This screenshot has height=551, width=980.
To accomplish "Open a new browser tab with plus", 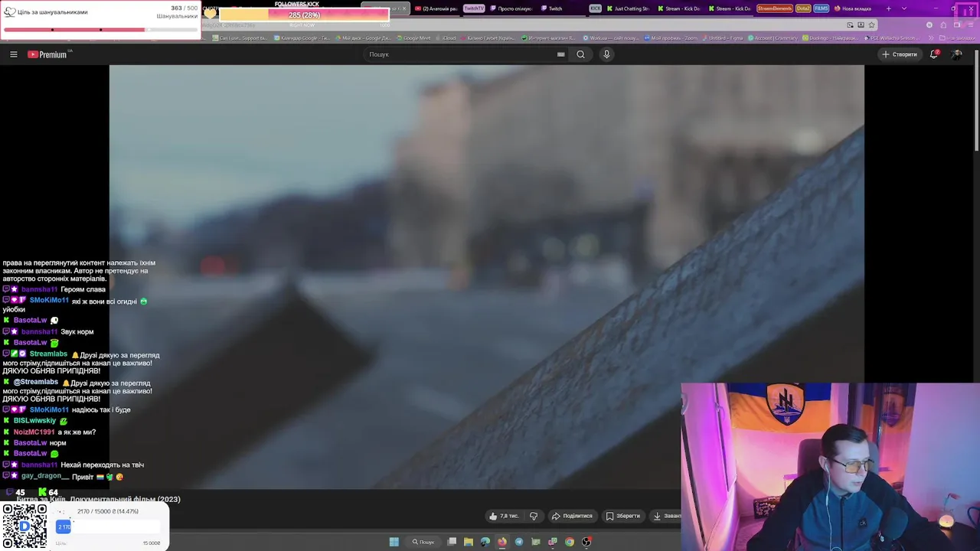I will pyautogui.click(x=888, y=8).
